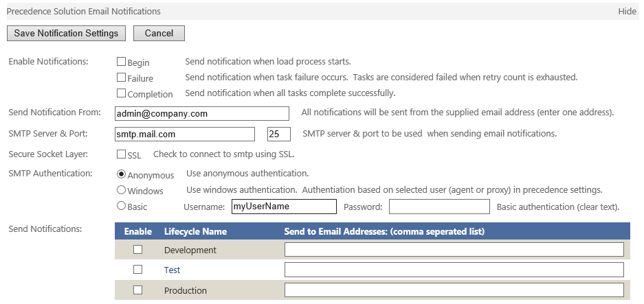Hide the email notifications panel

[627, 12]
